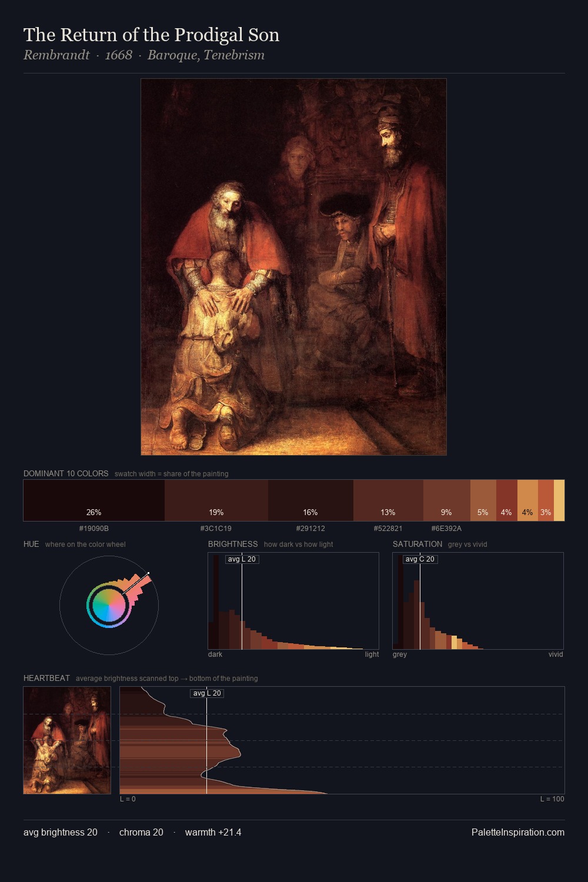Click the 'warmth +21.4' footer stat
588x882 pixels.
pos(213,833)
